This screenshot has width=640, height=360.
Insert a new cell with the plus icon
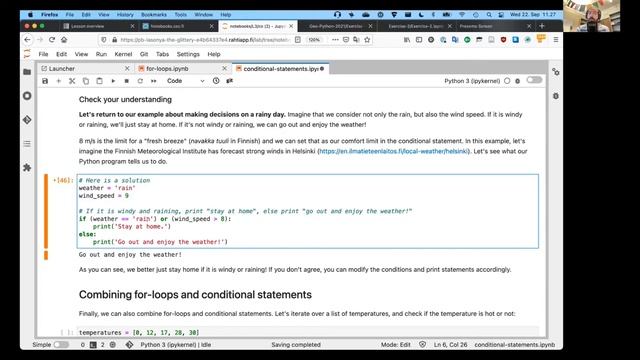click(x=58, y=81)
